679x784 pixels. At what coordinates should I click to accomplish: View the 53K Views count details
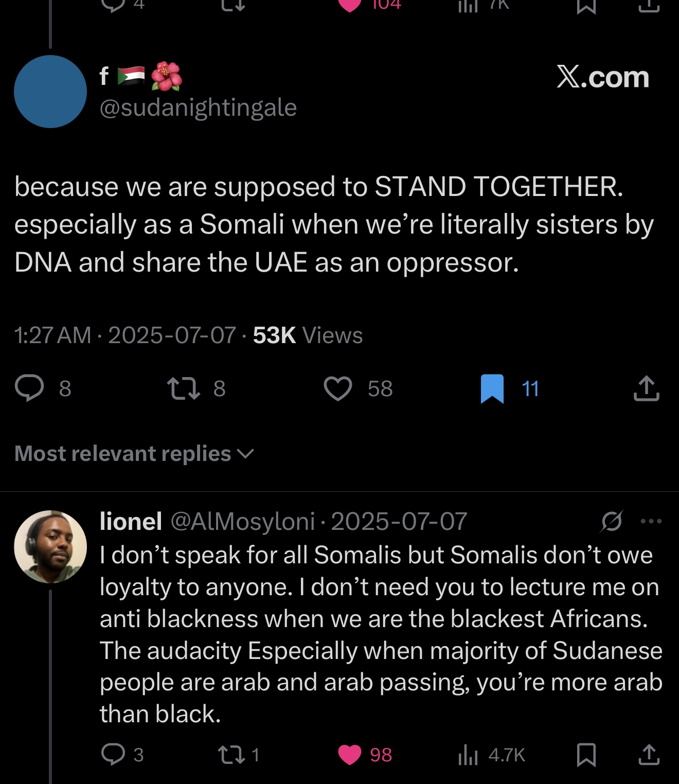(x=308, y=335)
